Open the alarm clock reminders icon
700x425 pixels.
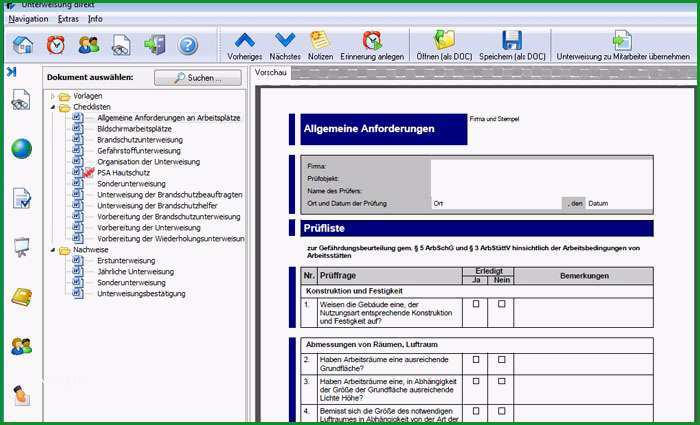click(x=56, y=45)
